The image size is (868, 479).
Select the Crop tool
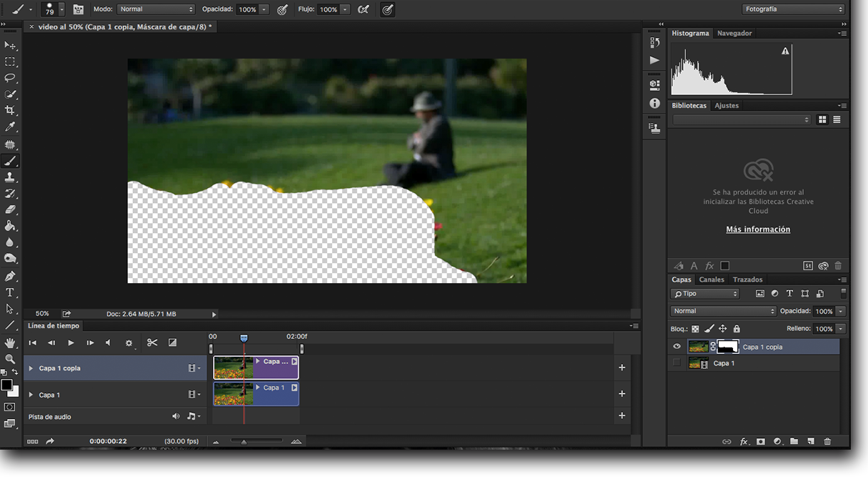[10, 110]
